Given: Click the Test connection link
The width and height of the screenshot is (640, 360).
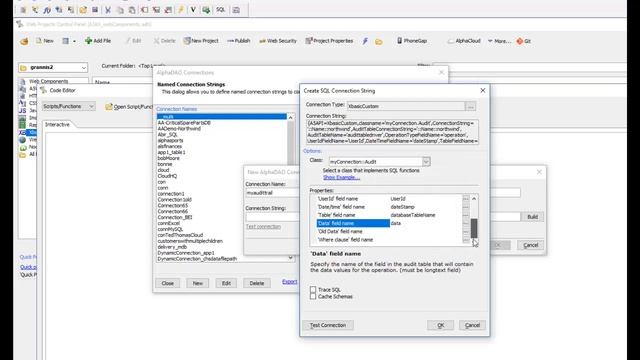Looking at the screenshot, I should 263,227.
